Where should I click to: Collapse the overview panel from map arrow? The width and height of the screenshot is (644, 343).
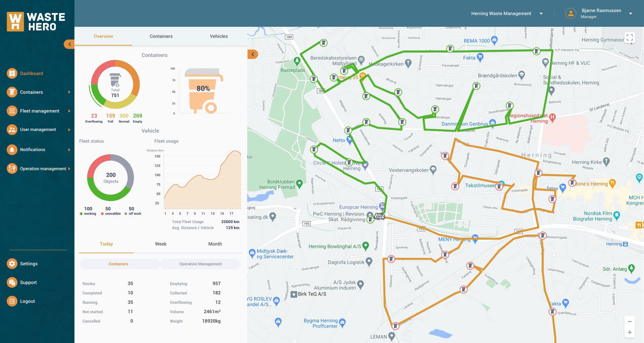253,54
